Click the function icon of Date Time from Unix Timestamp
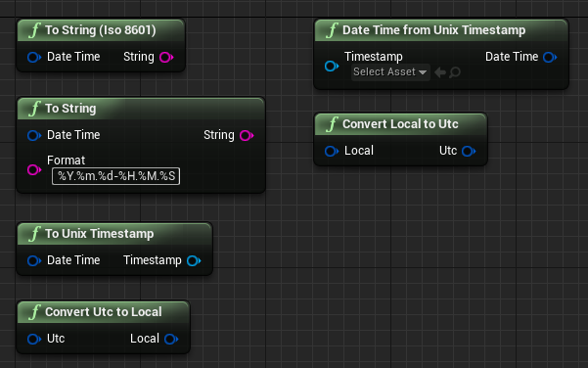The image size is (588, 368). pyautogui.click(x=332, y=30)
